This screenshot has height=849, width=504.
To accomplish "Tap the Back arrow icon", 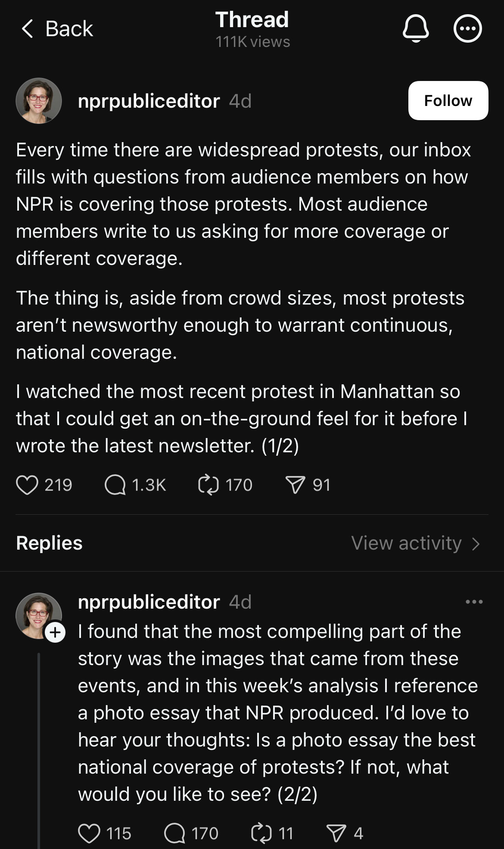I will coord(27,29).
